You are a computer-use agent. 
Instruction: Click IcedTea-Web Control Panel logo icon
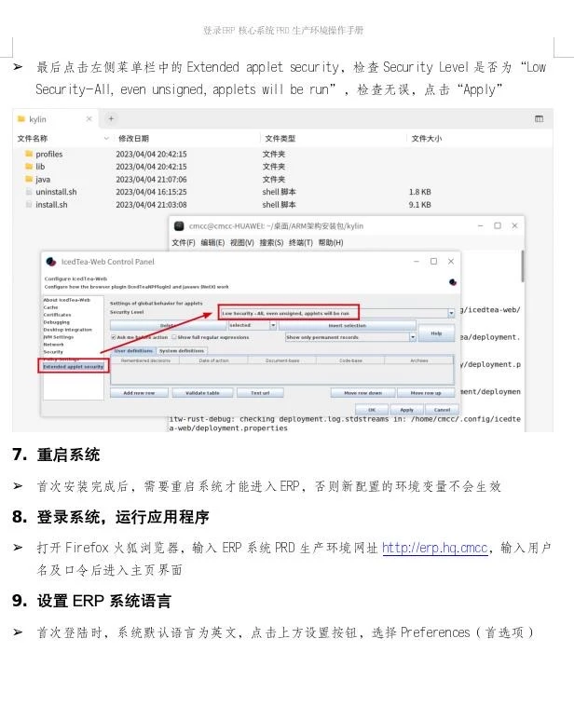click(51, 262)
